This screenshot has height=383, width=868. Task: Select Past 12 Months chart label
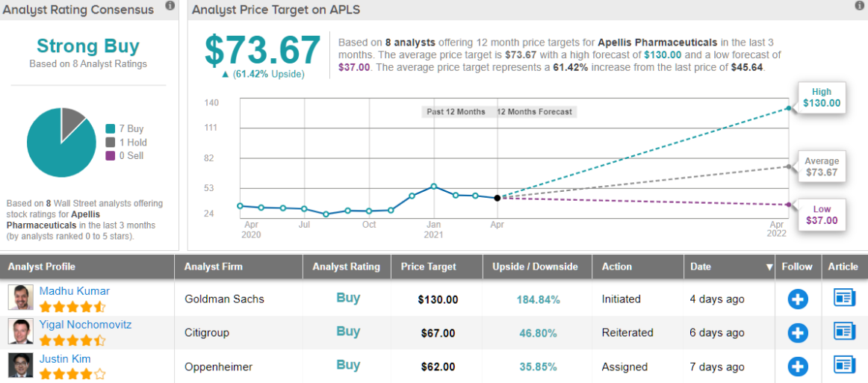[x=456, y=112]
